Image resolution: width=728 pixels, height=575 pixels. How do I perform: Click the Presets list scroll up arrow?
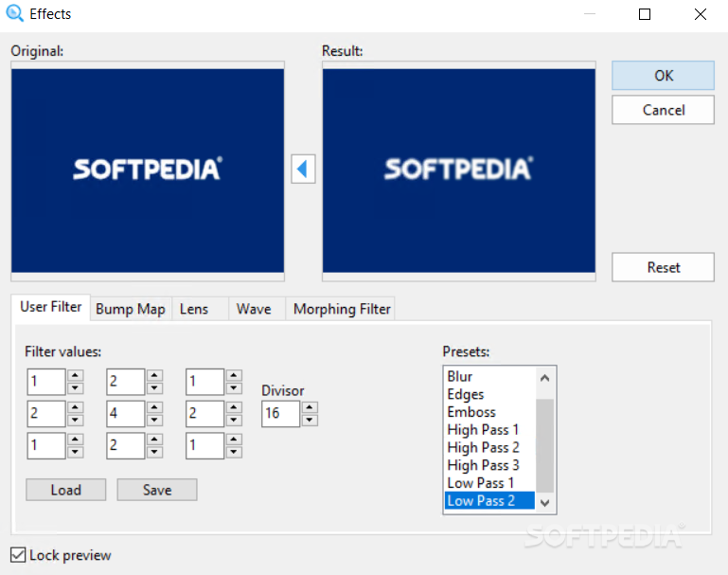point(545,378)
